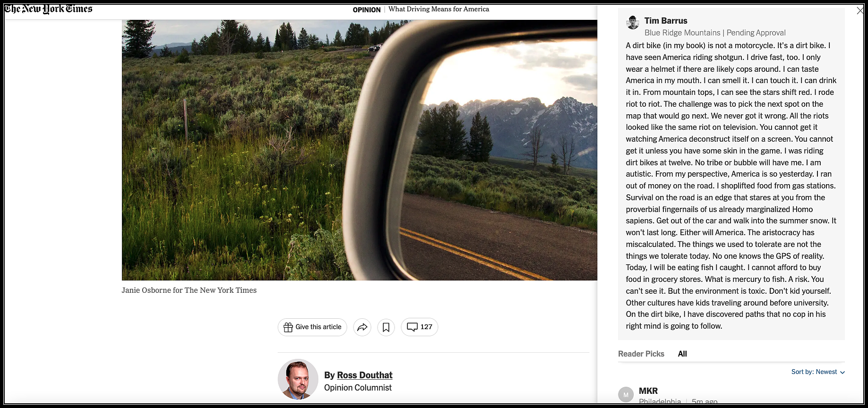Save article with the bookmark icon
Screen dimensions: 868x408
pos(386,327)
